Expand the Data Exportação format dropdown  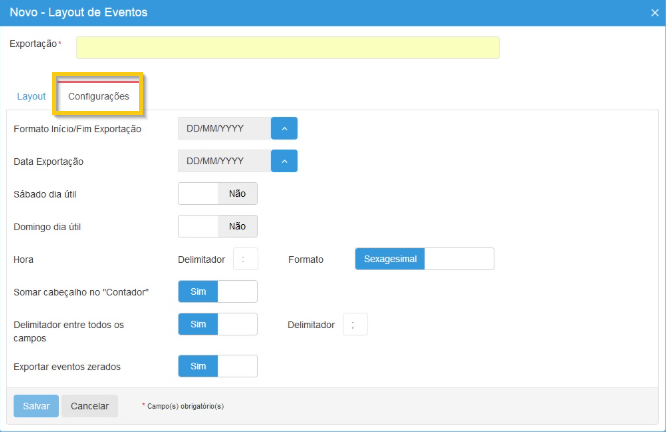tap(284, 161)
